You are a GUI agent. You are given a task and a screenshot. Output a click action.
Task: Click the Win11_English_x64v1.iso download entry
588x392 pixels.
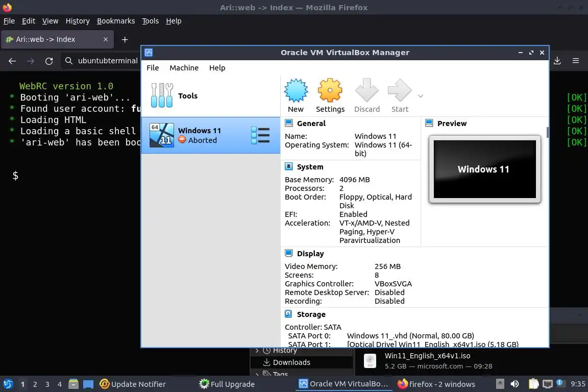pyautogui.click(x=471, y=361)
